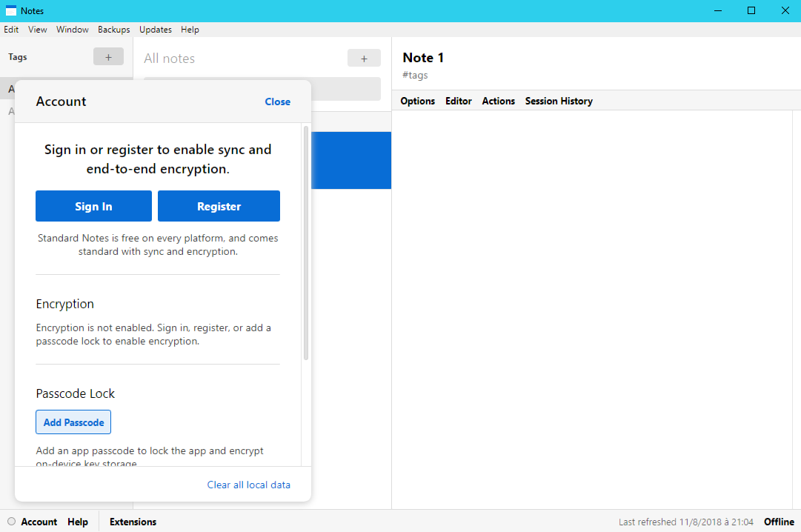Click inside the note text editor area
This screenshot has width=801, height=532.
tap(591, 309)
